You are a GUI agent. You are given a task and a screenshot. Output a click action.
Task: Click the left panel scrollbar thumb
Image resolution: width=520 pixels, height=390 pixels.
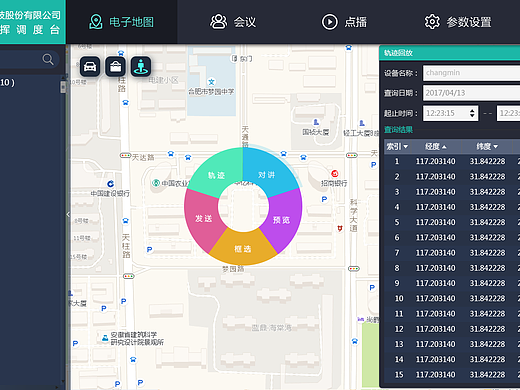pyautogui.click(x=63, y=87)
